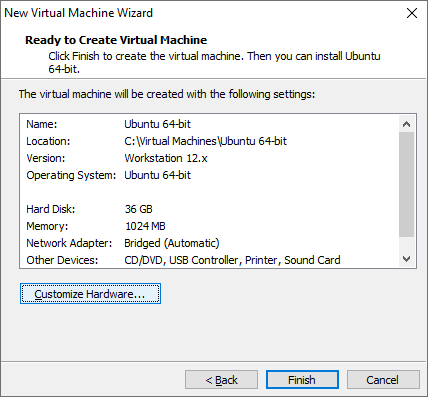The height and width of the screenshot is (397, 428).
Task: Select the Hard Disk: 36 GB row
Action: coord(209,209)
